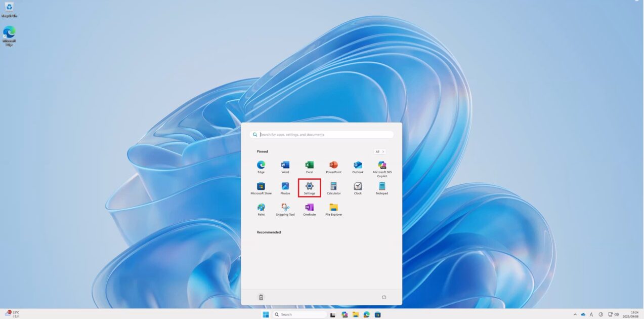644x319 pixels.
Task: Launch PowerPoint from pinned apps
Action: 333,167
